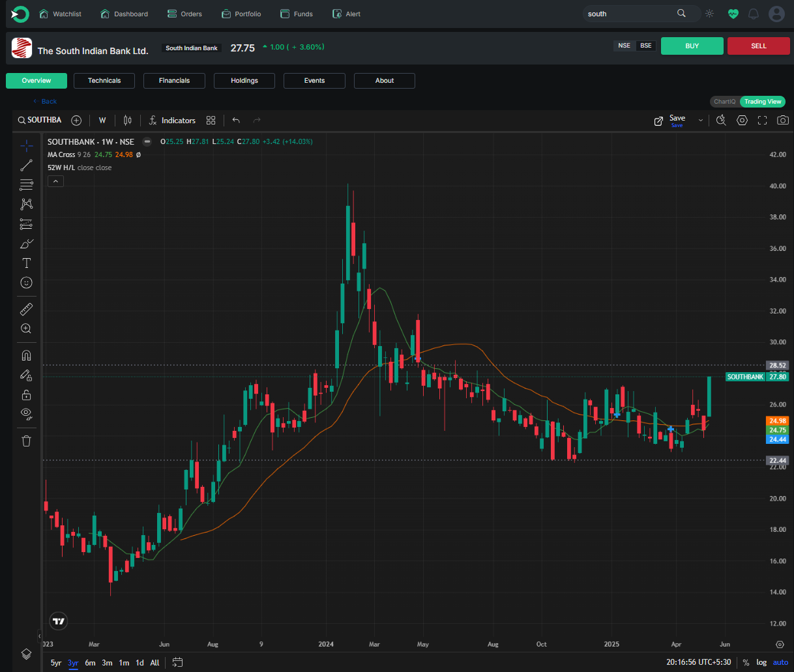Open the weekly interval selector

(102, 120)
